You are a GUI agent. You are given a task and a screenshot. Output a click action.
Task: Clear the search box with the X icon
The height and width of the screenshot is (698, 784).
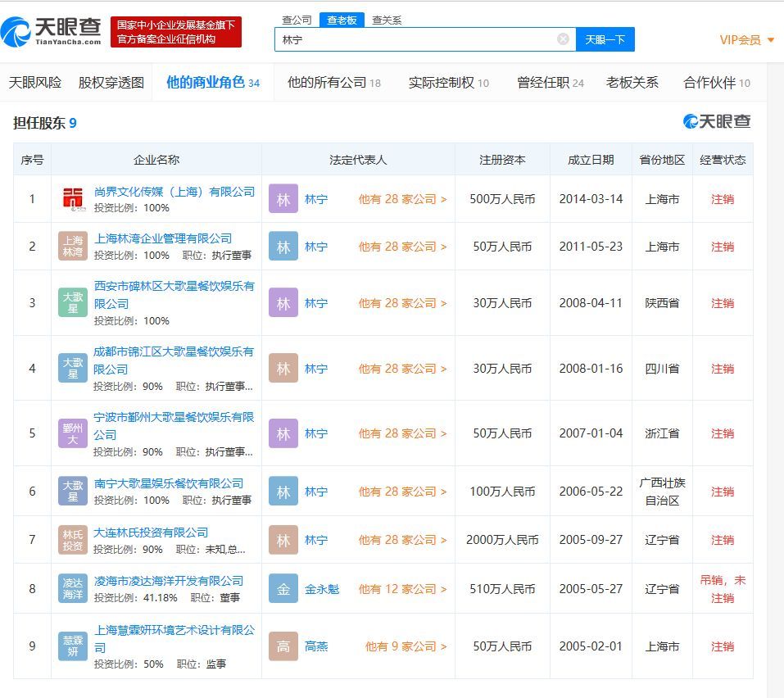[563, 39]
